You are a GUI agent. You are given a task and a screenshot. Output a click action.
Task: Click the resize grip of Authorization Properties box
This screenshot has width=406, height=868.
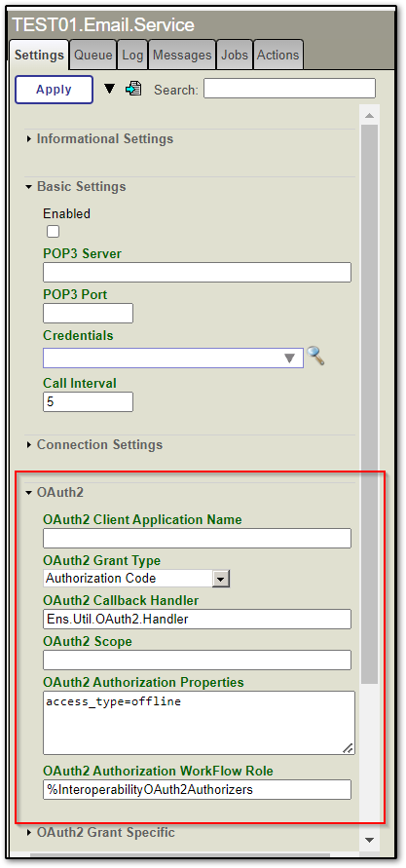click(348, 748)
